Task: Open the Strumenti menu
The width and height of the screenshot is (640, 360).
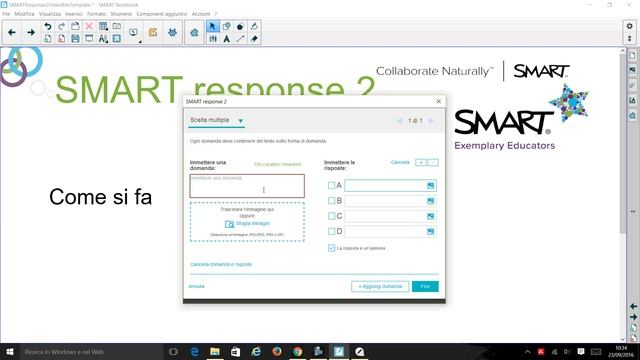Action: tap(121, 14)
